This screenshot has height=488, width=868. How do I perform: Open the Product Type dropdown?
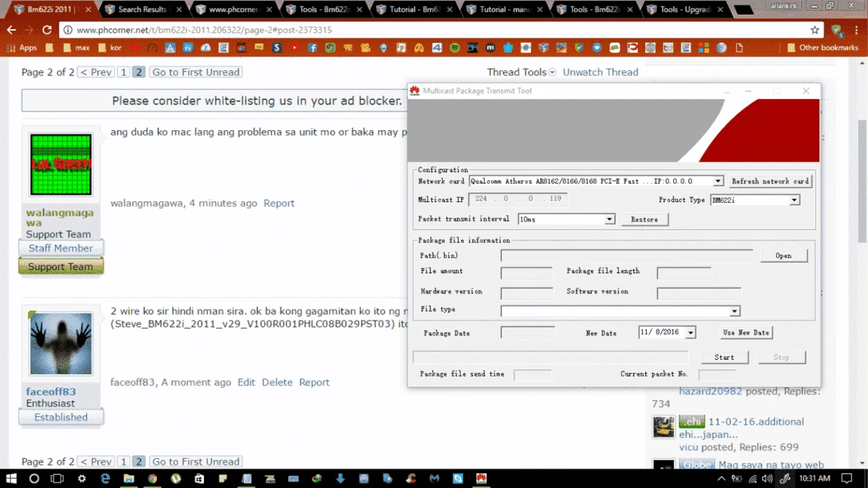(793, 200)
